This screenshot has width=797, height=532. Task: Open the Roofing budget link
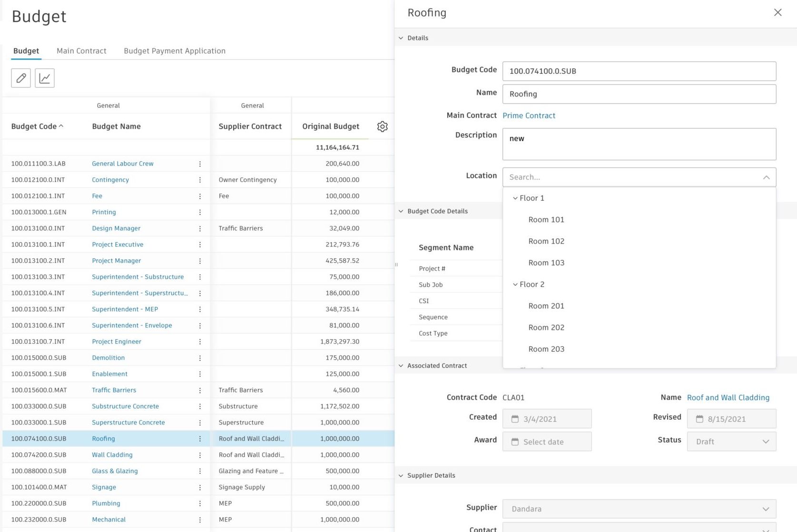point(103,439)
